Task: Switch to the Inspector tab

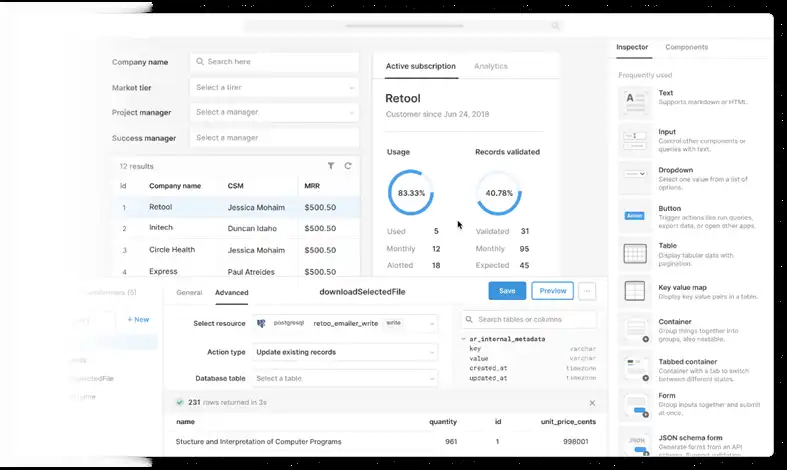Action: click(632, 47)
